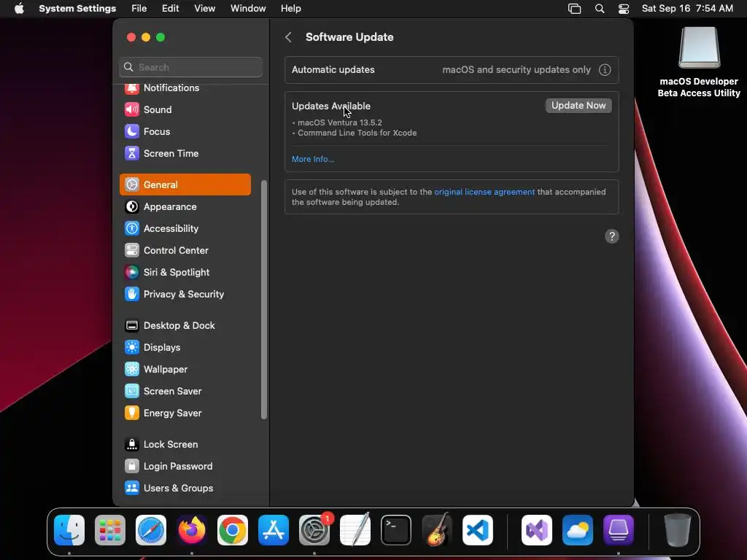Select Focus in the sidebar
747x560 pixels.
[185, 131]
